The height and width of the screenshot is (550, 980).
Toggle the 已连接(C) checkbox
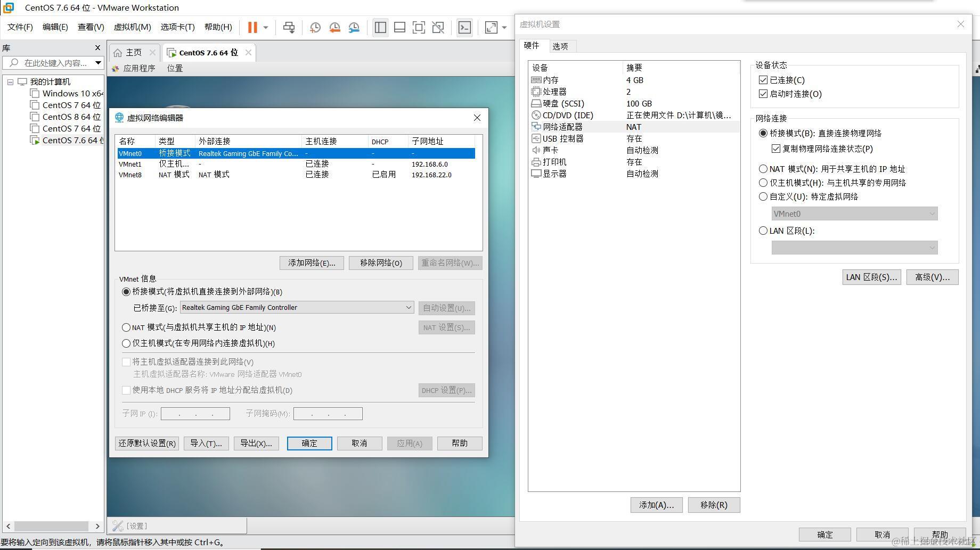[763, 80]
